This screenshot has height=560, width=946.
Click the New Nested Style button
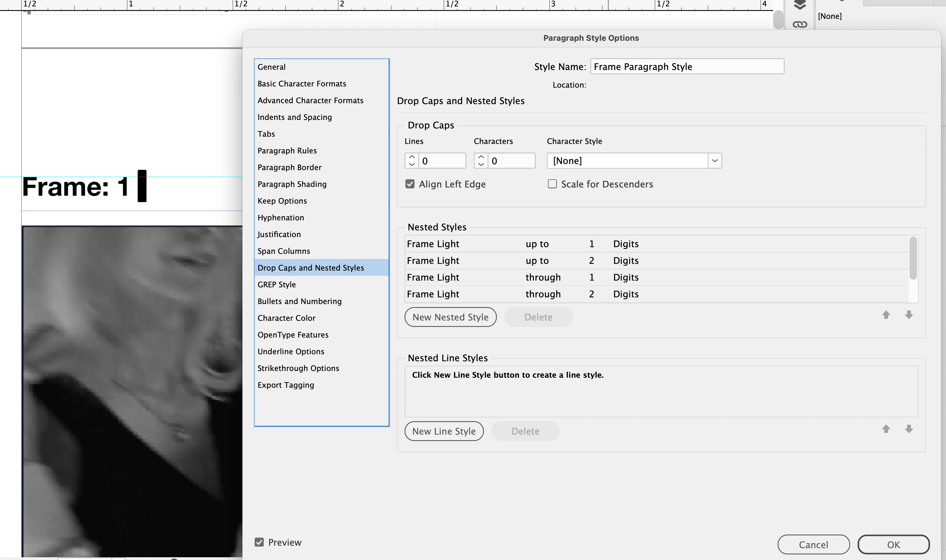click(450, 317)
